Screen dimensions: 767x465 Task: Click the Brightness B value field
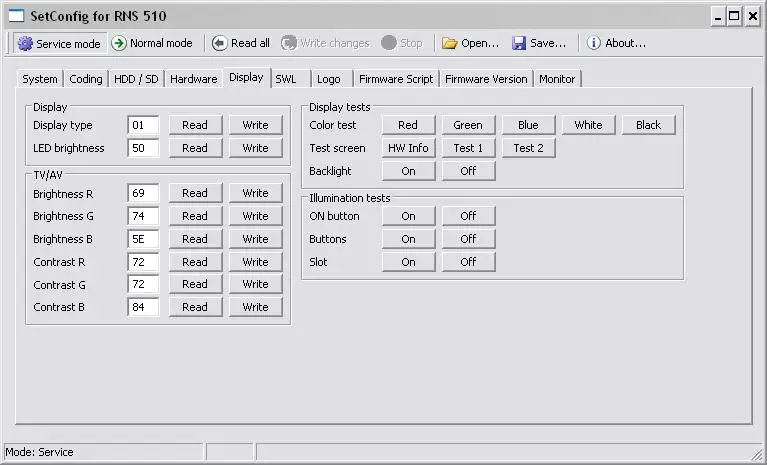click(x=143, y=239)
